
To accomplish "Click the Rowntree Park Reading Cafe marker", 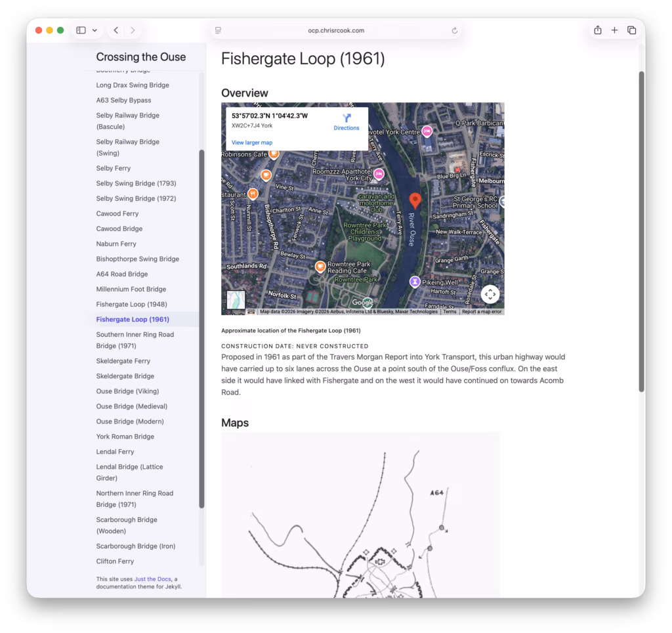I will (320, 267).
